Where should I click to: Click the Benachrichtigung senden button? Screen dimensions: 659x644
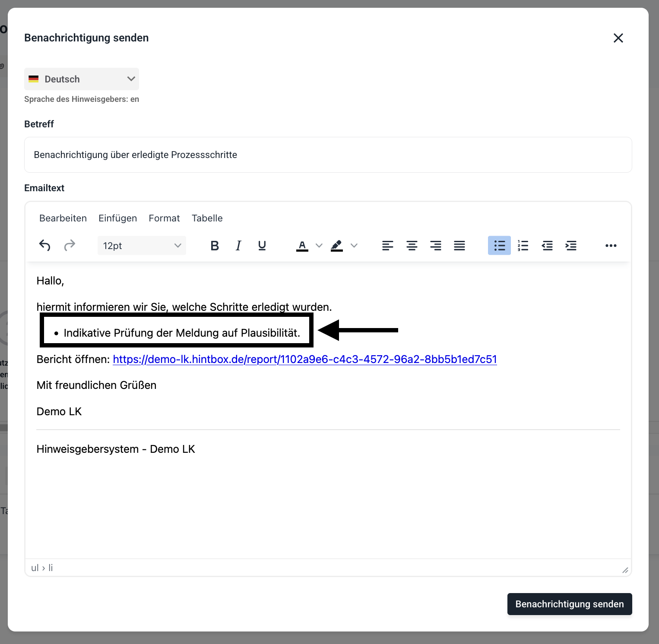pyautogui.click(x=569, y=604)
